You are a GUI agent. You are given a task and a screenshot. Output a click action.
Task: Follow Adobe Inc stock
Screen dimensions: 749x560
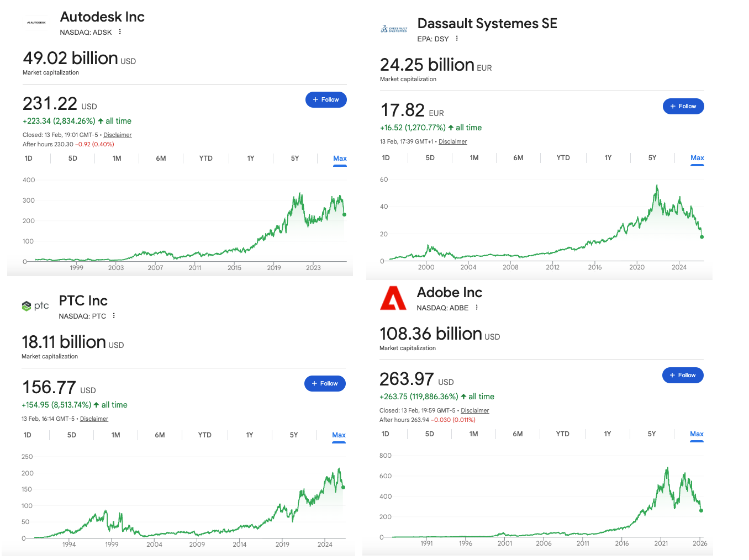coord(683,376)
